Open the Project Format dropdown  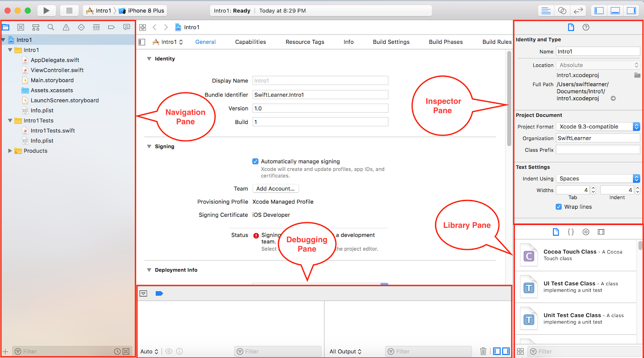598,127
